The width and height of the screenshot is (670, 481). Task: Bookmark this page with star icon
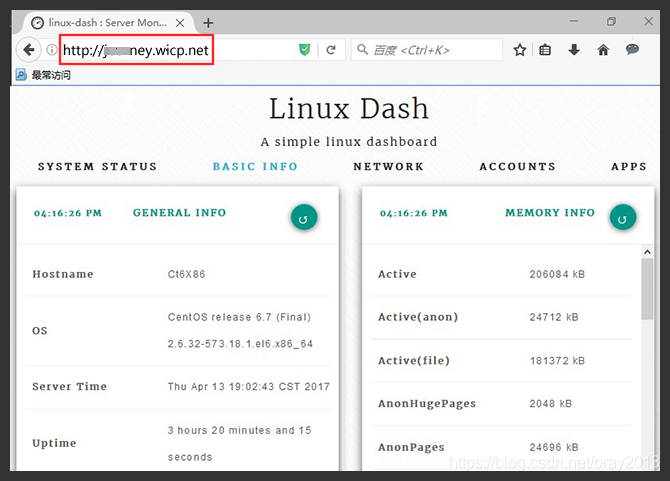pyautogui.click(x=520, y=50)
